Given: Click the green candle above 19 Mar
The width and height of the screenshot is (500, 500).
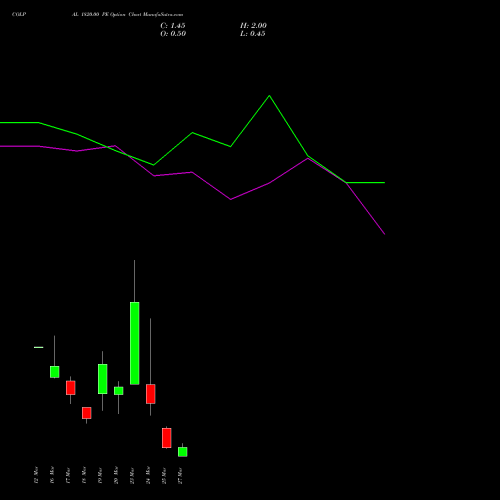Looking at the screenshot, I should click(x=103, y=379).
